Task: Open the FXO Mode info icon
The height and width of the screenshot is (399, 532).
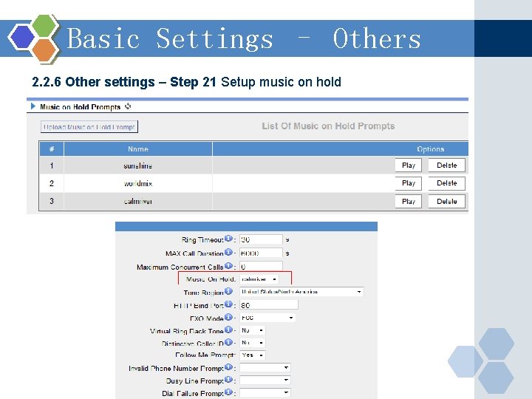Action: 228,317
